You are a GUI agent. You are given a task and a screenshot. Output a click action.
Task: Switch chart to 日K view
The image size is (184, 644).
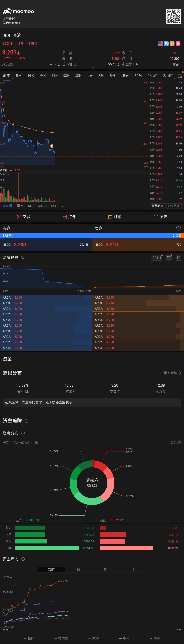point(31,75)
